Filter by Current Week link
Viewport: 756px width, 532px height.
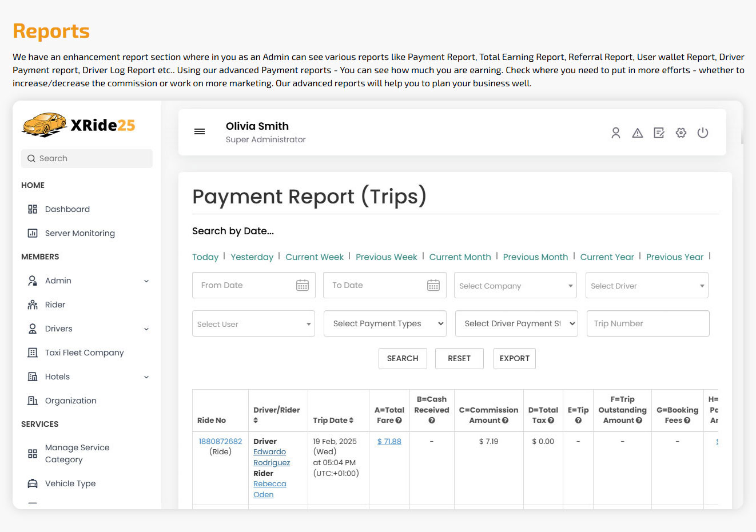tap(315, 257)
